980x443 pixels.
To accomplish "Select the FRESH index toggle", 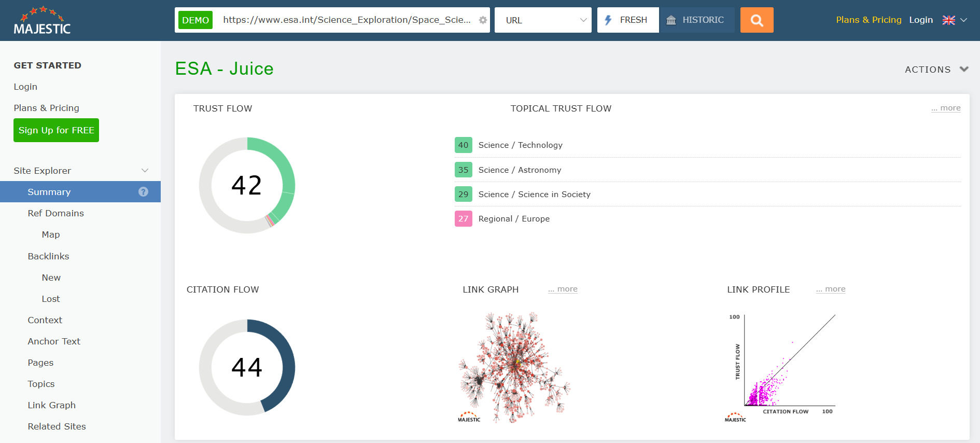I will (x=628, y=20).
